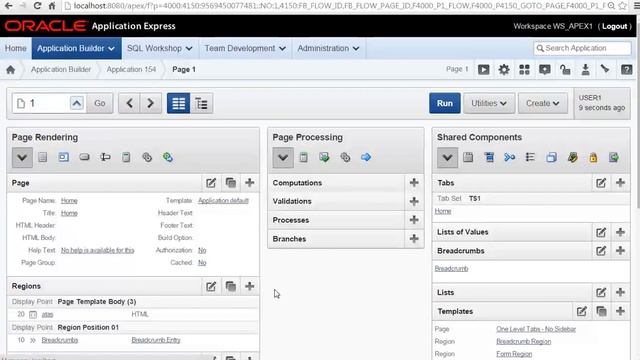The width and height of the screenshot is (640, 360).
Task: Open the Create dropdown
Action: 542,103
